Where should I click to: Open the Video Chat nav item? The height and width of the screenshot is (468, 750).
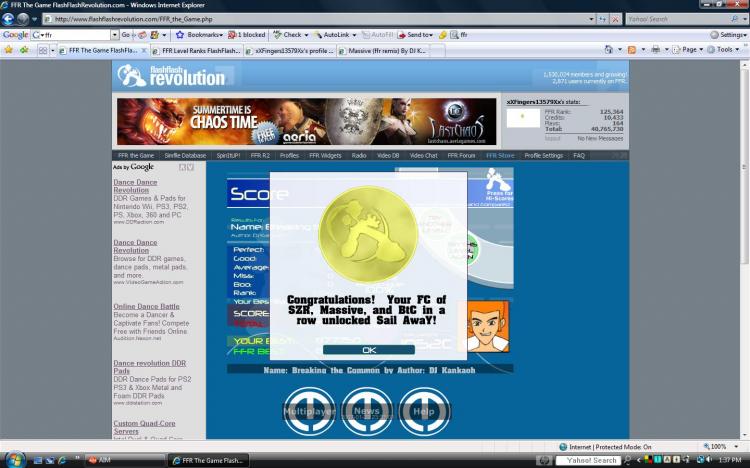[423, 156]
